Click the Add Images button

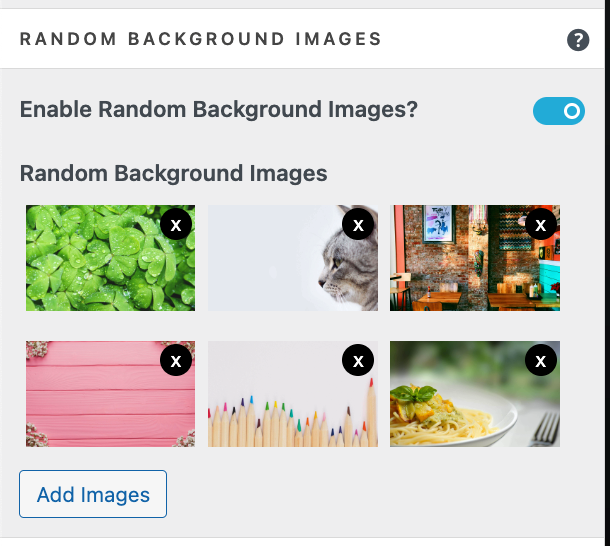[x=93, y=494]
